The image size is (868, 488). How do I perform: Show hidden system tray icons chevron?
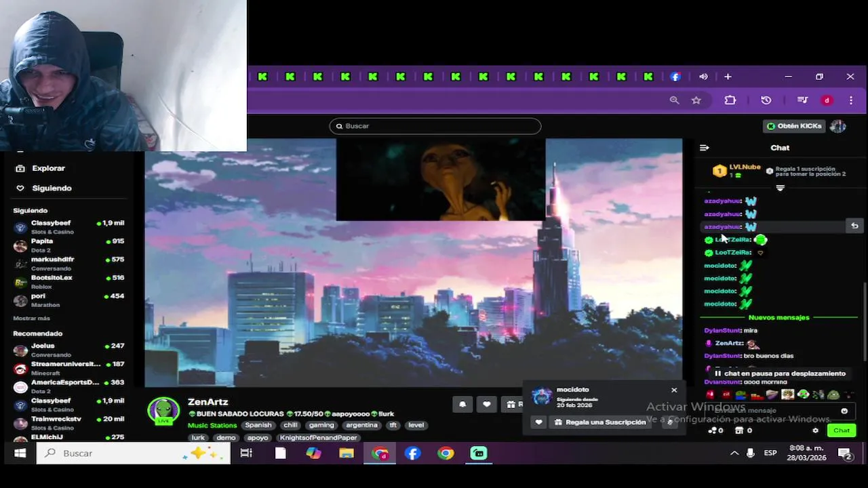(734, 453)
